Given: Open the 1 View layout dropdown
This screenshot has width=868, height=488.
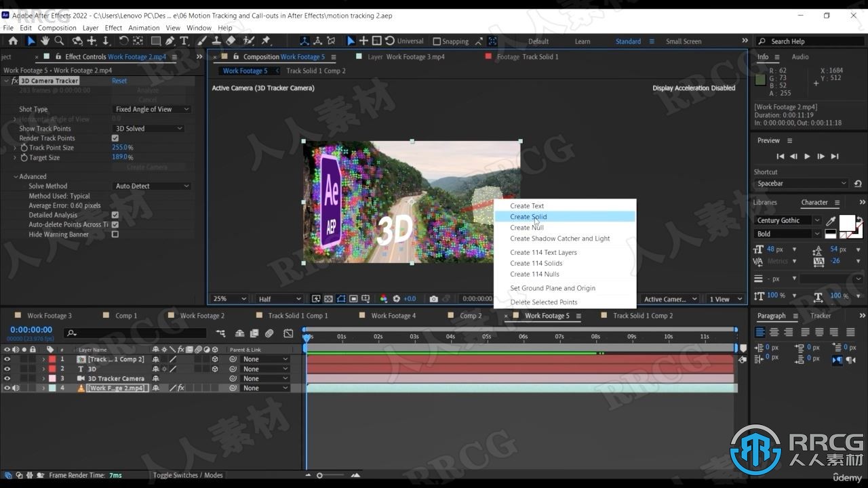Looking at the screenshot, I should click(x=724, y=299).
